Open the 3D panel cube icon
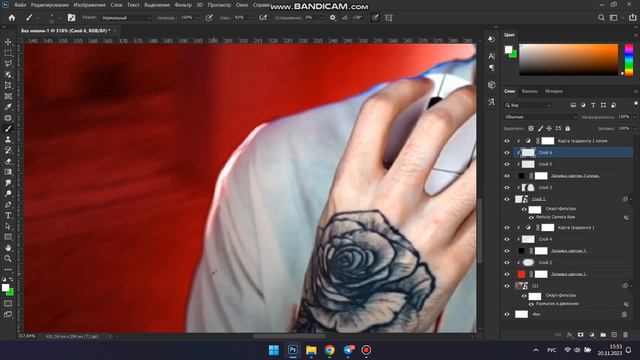The height and width of the screenshot is (360, 640). (491, 85)
